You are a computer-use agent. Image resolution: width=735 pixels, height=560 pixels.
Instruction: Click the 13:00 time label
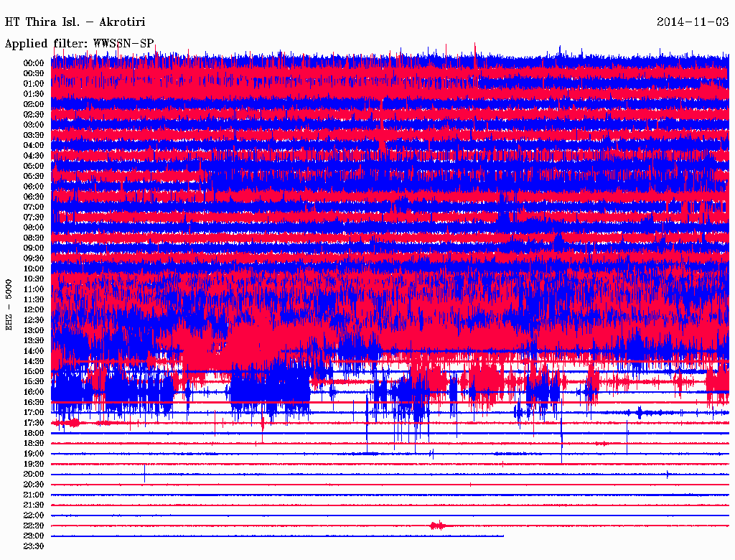[34, 331]
